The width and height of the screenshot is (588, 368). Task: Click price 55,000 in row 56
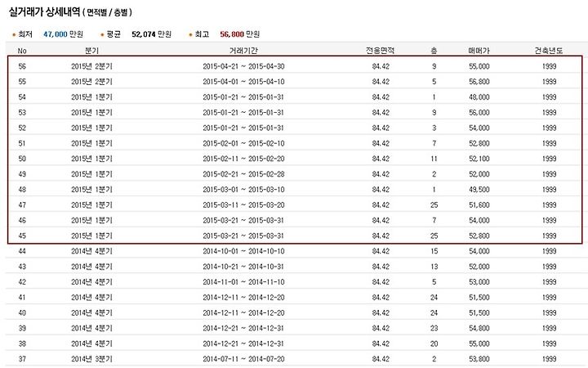coord(479,66)
